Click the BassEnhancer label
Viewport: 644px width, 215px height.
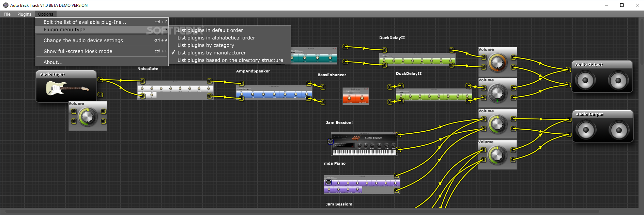click(x=332, y=75)
